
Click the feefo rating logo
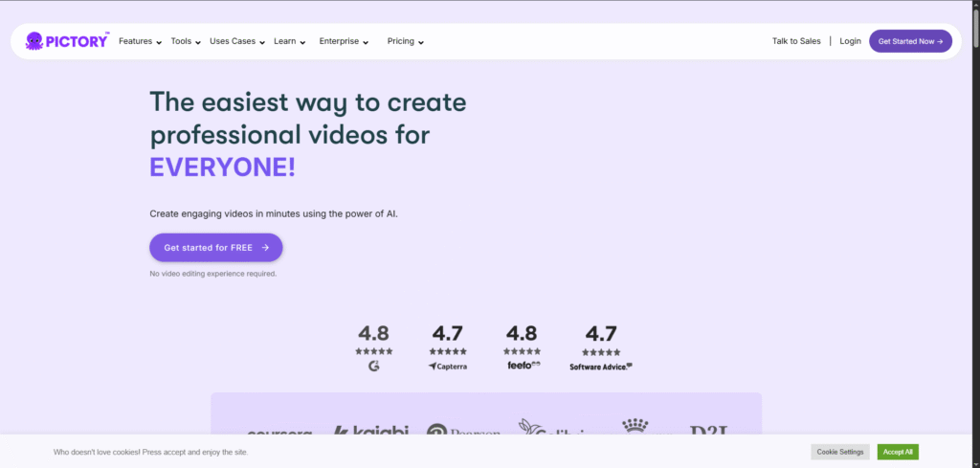click(x=523, y=366)
